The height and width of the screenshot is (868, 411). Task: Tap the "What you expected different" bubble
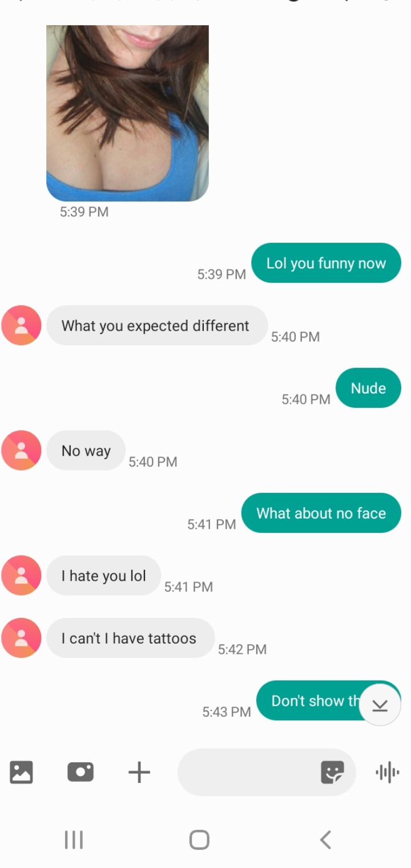point(157,325)
